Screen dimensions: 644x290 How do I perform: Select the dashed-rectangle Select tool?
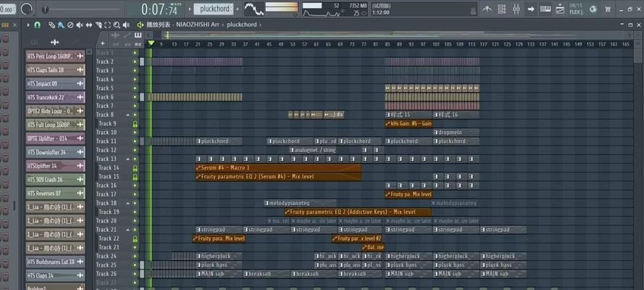point(108,25)
